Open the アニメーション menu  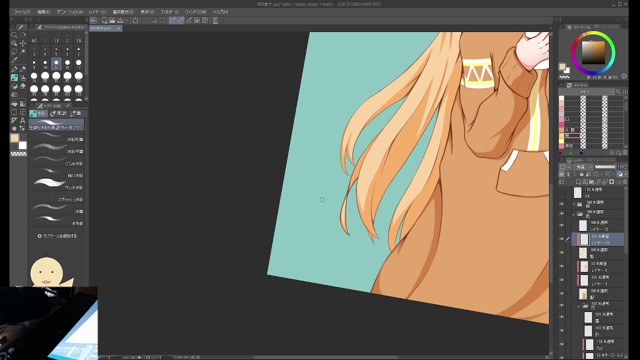point(70,12)
